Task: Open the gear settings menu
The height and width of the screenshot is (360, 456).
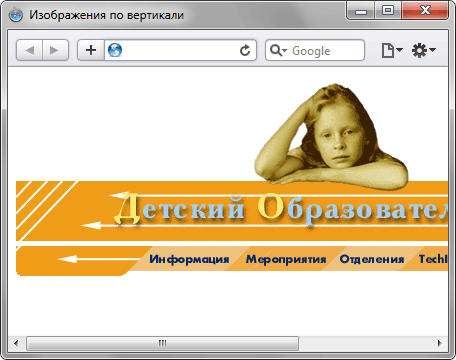Action: [x=424, y=50]
